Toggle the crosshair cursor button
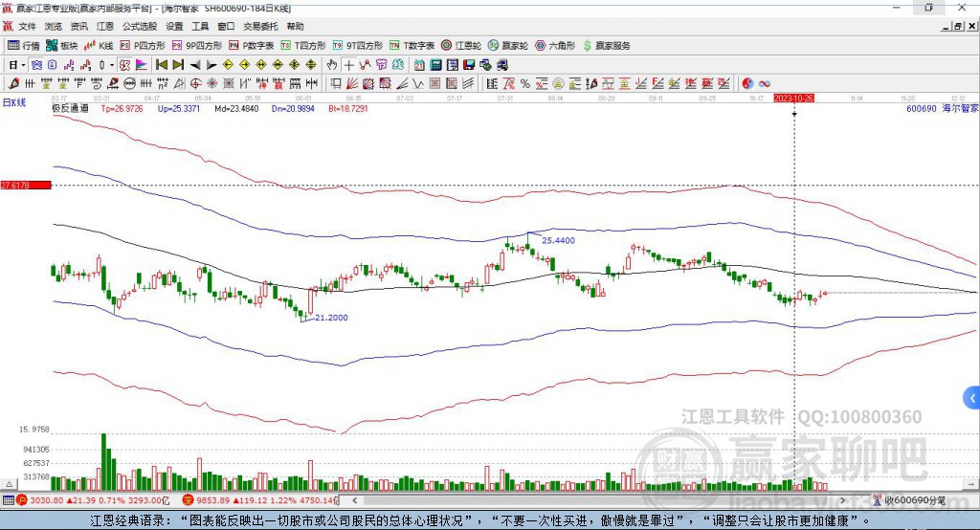The image size is (980, 530). (348, 65)
